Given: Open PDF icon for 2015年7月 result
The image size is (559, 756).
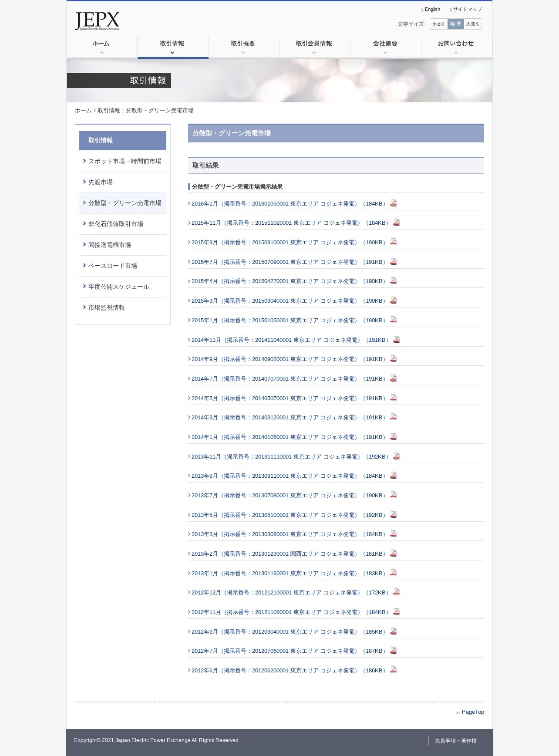Looking at the screenshot, I should (394, 261).
